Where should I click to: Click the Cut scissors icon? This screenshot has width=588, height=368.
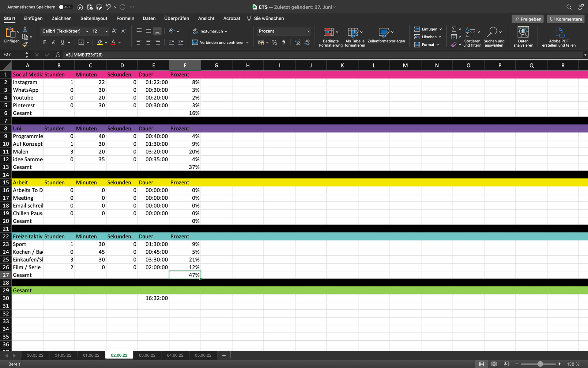click(25, 29)
